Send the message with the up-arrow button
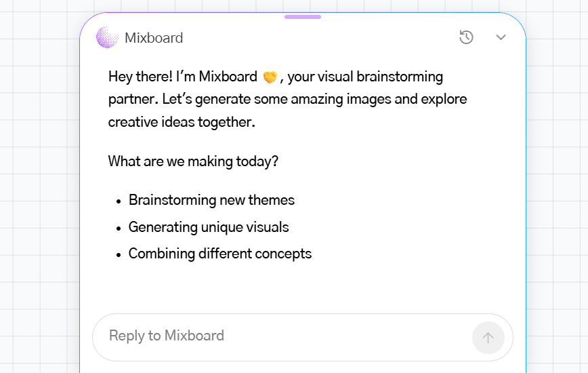Screen dimensions: 588x373 click(x=488, y=338)
